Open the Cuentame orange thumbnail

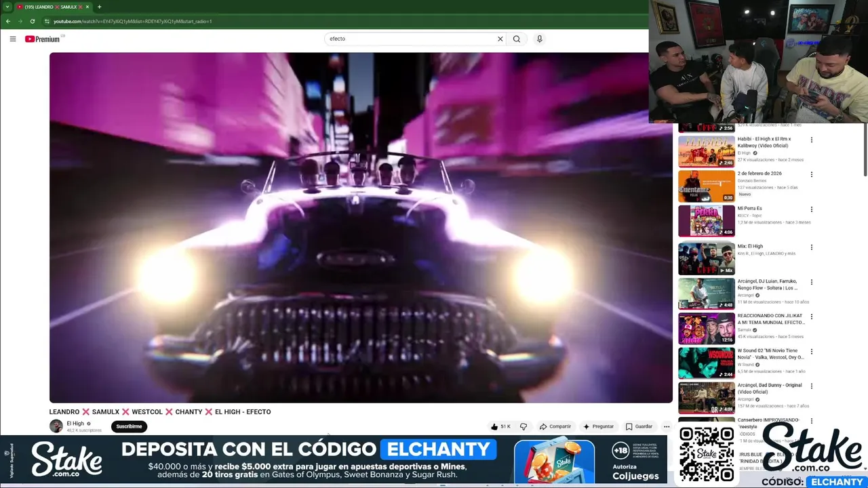[x=706, y=186]
